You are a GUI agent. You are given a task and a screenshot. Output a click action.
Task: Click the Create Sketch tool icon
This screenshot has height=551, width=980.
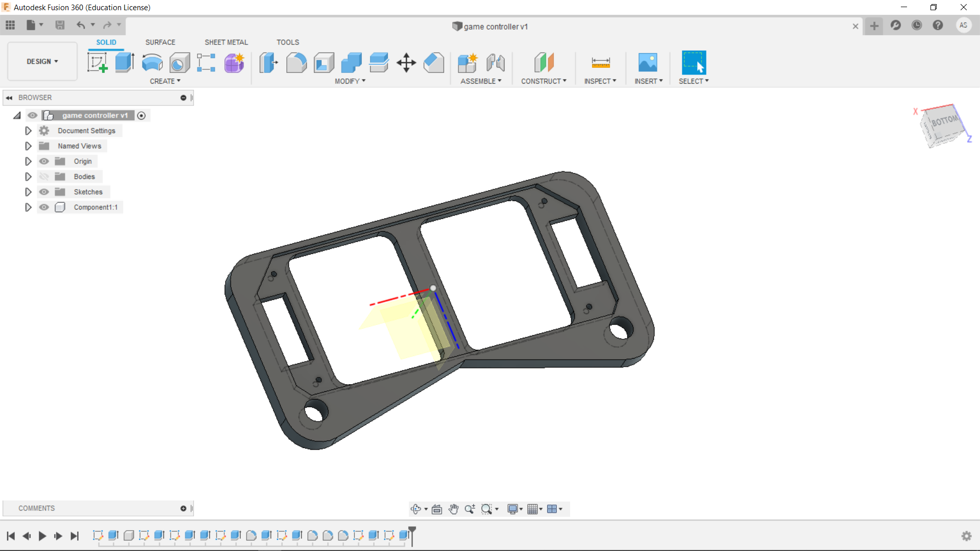tap(97, 63)
